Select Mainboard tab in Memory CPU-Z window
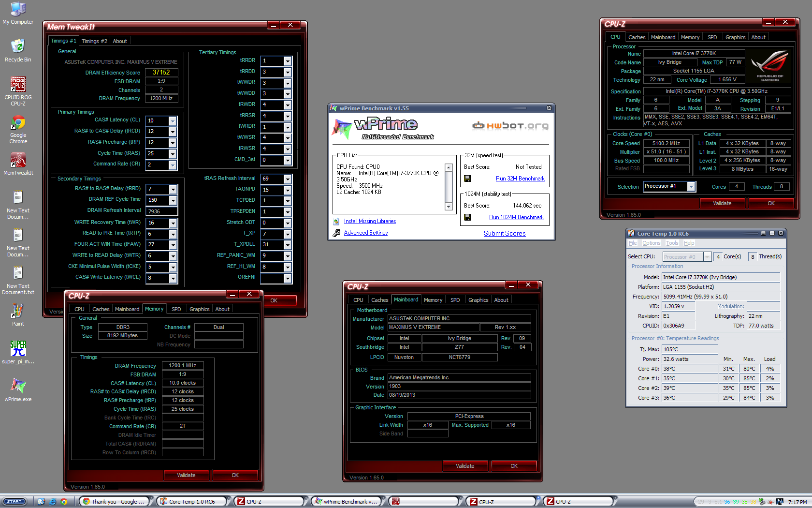 (x=127, y=309)
